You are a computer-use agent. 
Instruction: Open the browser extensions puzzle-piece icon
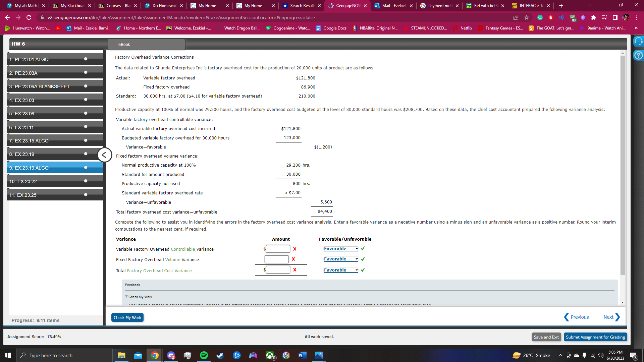[x=594, y=17]
